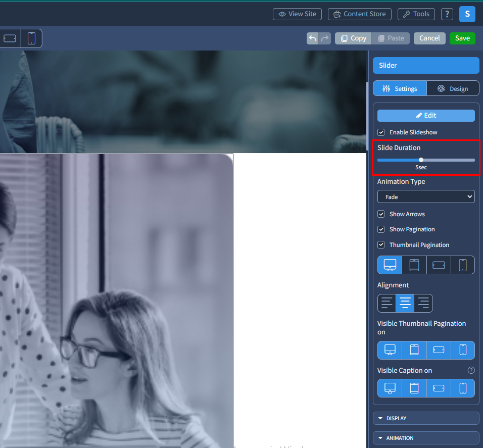Switch to landscape tablet preview in toolbar
The height and width of the screenshot is (448, 483).
click(10, 38)
